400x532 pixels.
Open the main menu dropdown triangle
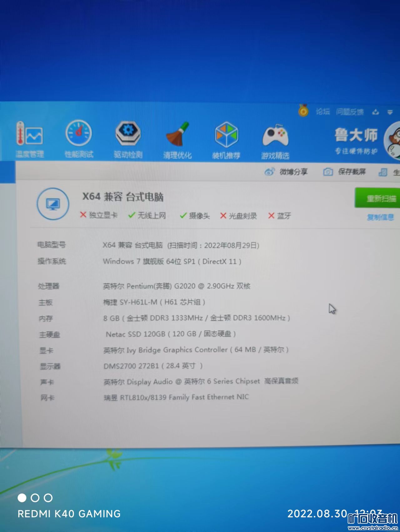pyautogui.click(x=390, y=112)
